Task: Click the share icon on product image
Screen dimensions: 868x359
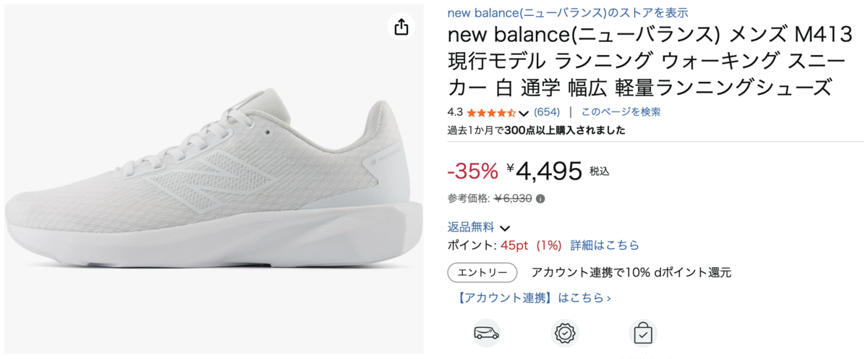Action: 401,28
